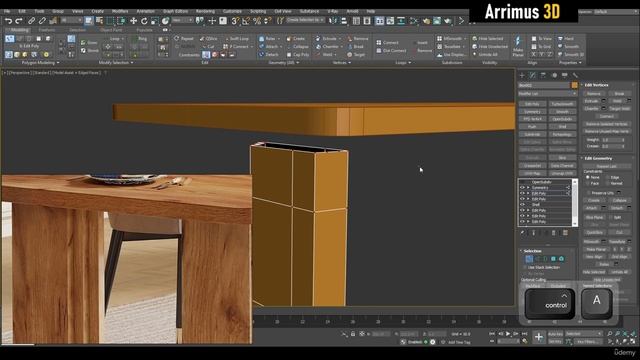
Task: Click Swift Loop in the ribbon
Action: (237, 39)
